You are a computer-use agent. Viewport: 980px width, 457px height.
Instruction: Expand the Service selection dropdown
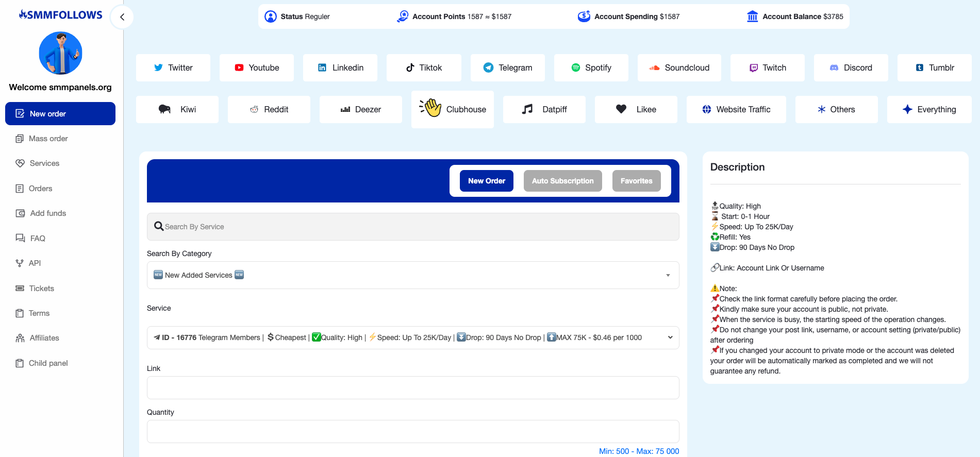412,337
